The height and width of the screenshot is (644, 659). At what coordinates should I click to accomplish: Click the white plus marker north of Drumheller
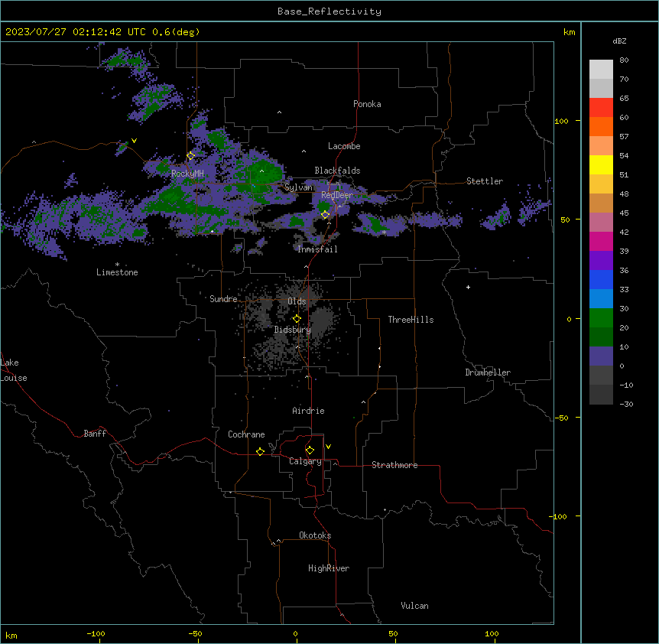(468, 287)
